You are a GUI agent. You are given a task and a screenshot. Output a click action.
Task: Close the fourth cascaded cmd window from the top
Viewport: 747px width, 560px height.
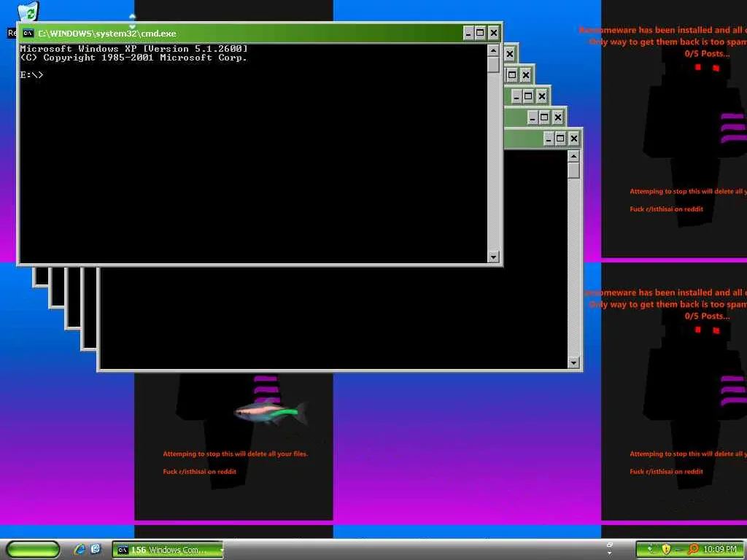click(542, 96)
